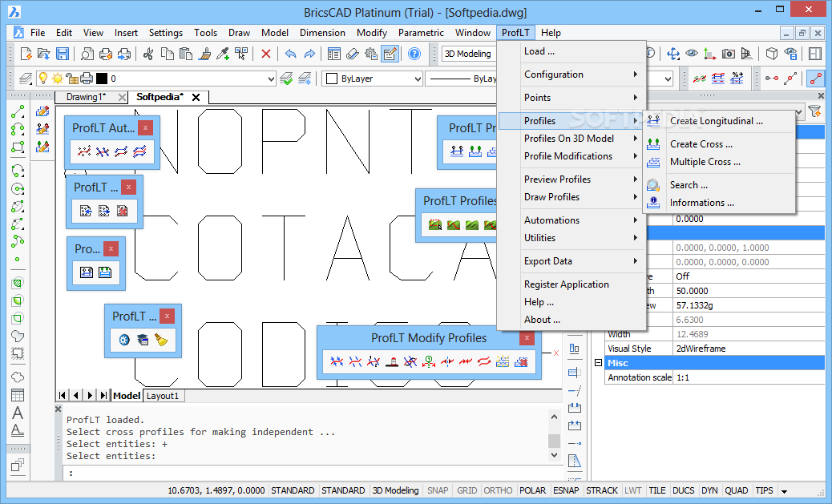Click the white ByLayer color swatch
The image size is (832, 504).
point(332,79)
